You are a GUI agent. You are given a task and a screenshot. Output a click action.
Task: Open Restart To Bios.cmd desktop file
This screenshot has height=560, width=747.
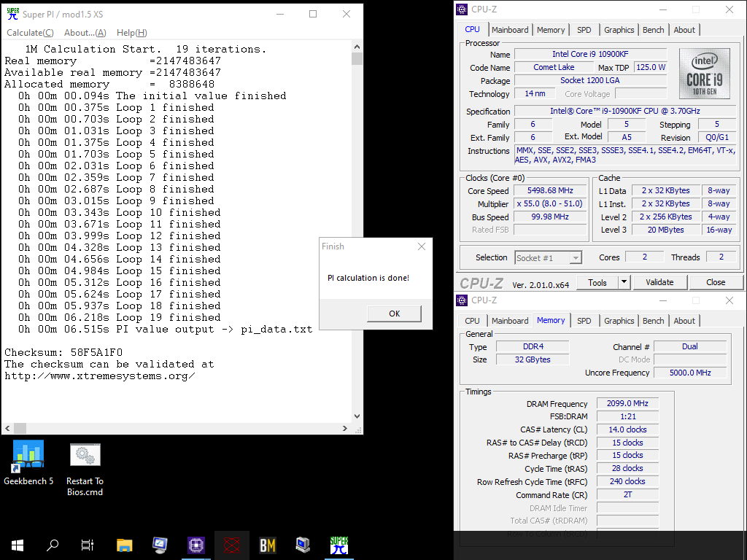[85, 470]
